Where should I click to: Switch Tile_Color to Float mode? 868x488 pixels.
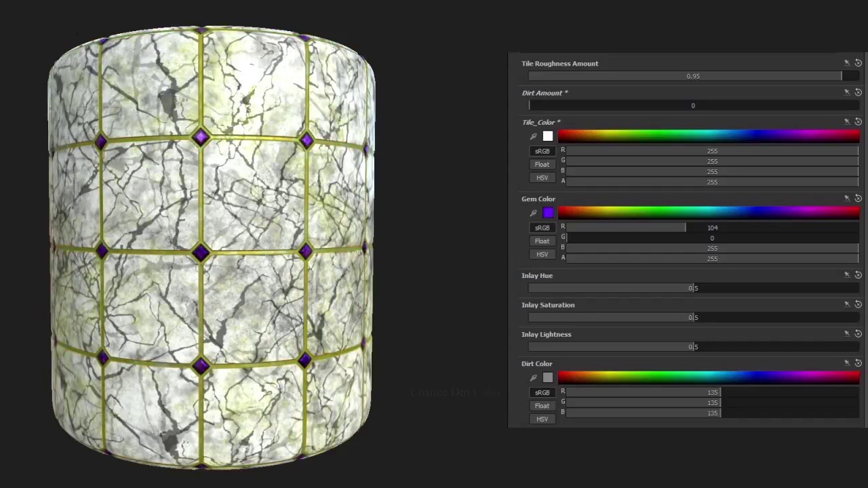pyautogui.click(x=542, y=164)
